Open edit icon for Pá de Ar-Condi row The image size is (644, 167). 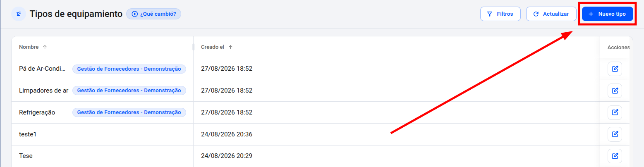pos(615,69)
